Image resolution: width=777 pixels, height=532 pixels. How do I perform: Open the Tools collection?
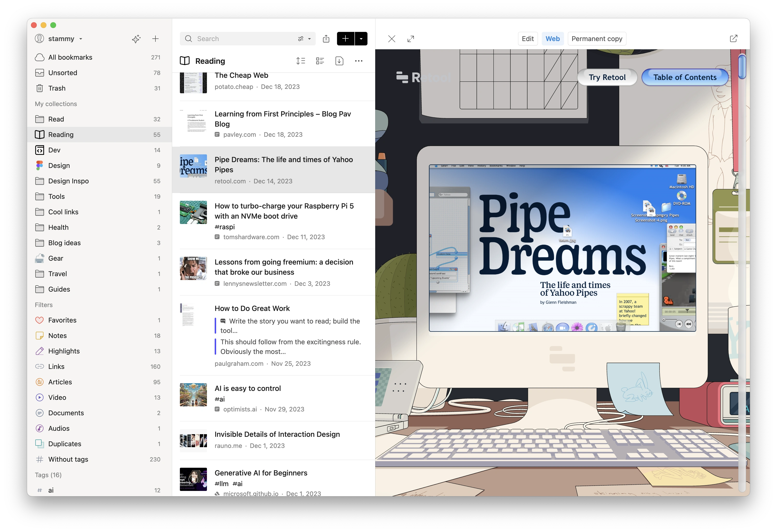click(x=99, y=196)
